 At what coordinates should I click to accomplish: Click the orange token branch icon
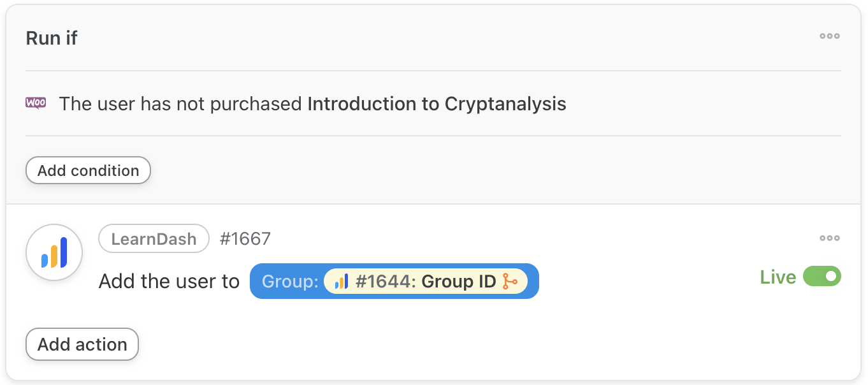[x=509, y=281]
